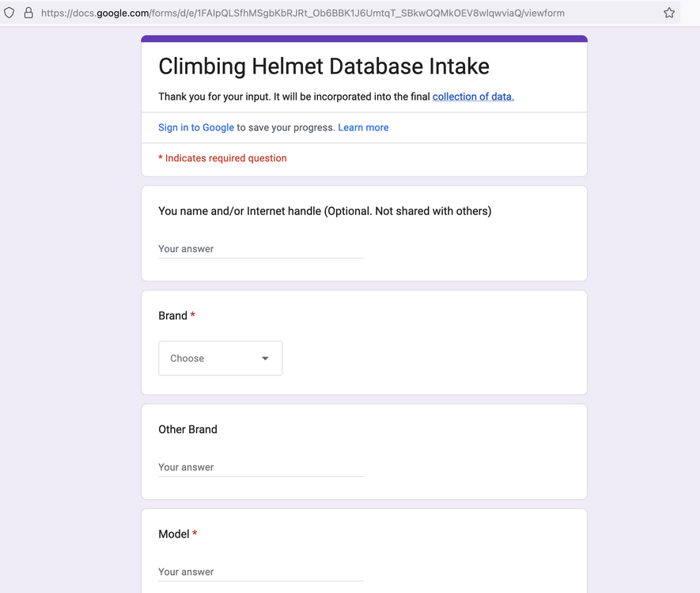700x593 pixels.
Task: Click the name and Internet handle question text
Action: click(325, 211)
